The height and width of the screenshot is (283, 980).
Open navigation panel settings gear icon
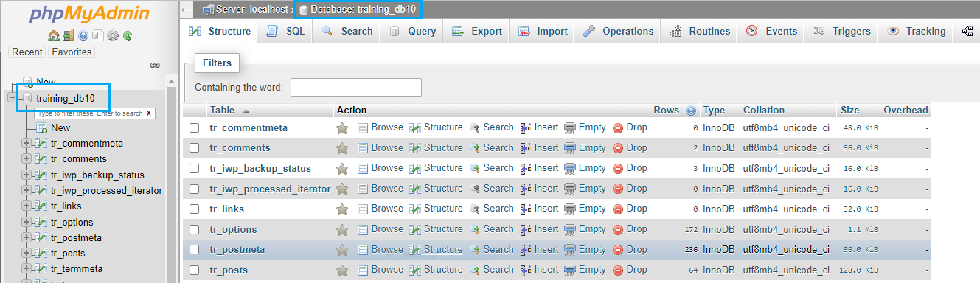(113, 35)
